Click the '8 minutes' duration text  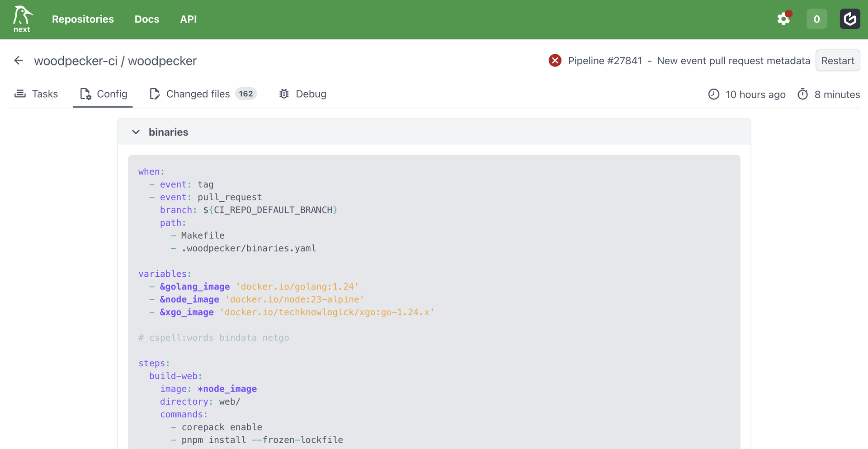837,95
